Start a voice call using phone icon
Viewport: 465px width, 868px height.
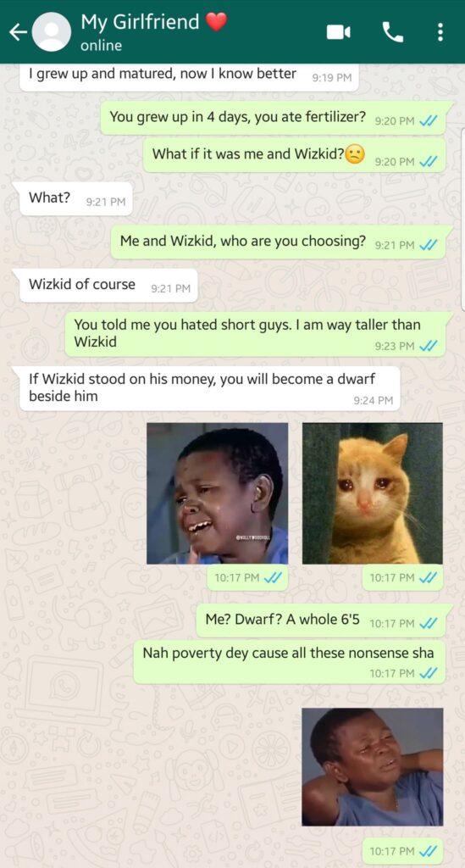[x=393, y=33]
